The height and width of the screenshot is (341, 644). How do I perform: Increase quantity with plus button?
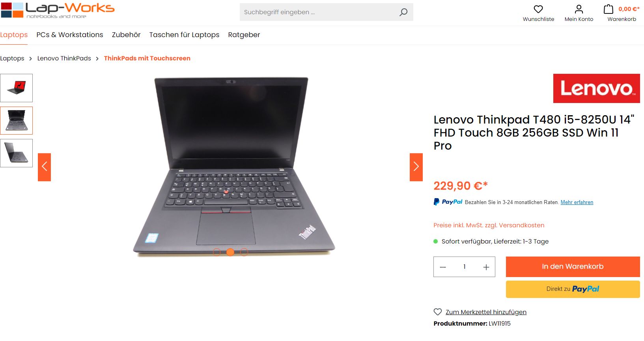point(486,267)
